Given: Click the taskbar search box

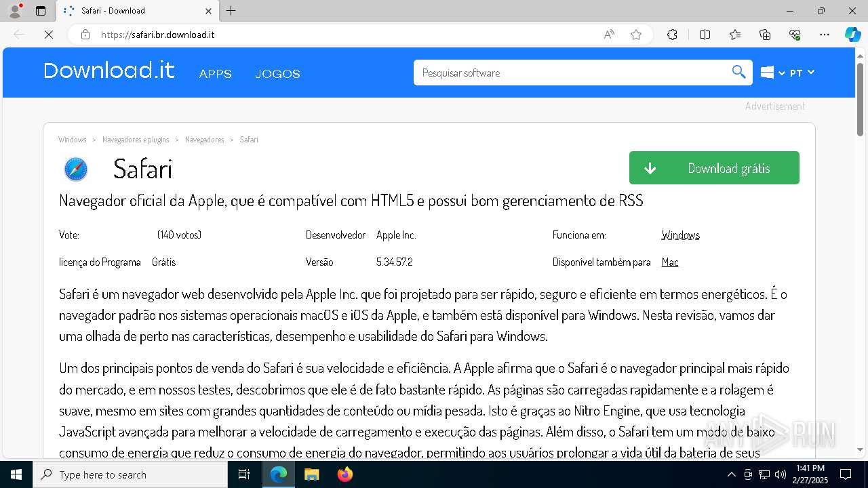Looking at the screenshot, I should [130, 474].
